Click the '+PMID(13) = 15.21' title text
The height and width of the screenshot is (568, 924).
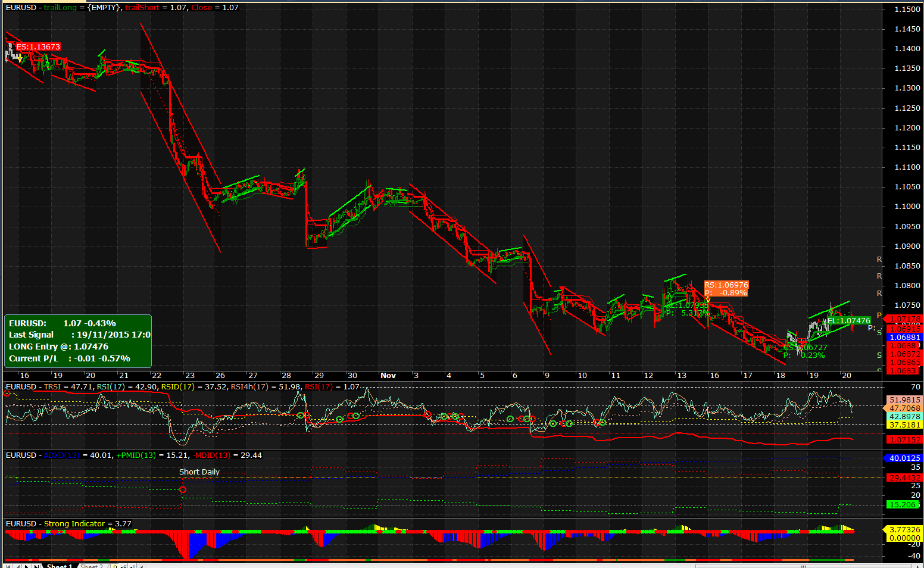[152, 455]
